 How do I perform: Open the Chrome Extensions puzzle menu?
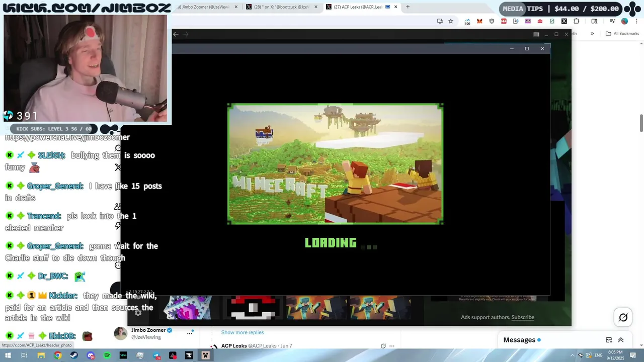pos(577,21)
